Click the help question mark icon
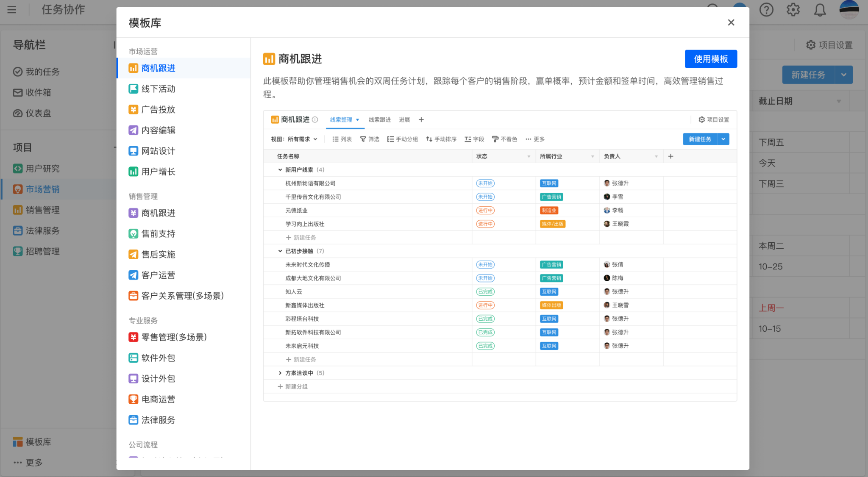868x477 pixels. (x=766, y=10)
